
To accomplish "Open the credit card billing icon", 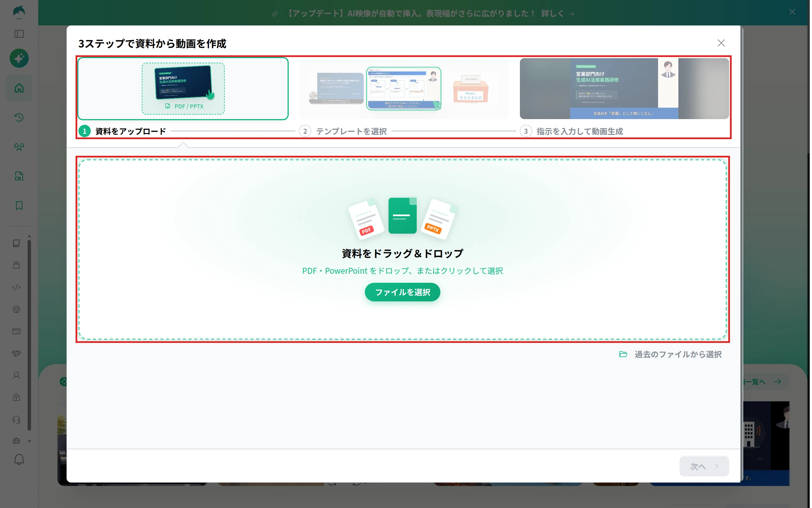I will (x=16, y=331).
